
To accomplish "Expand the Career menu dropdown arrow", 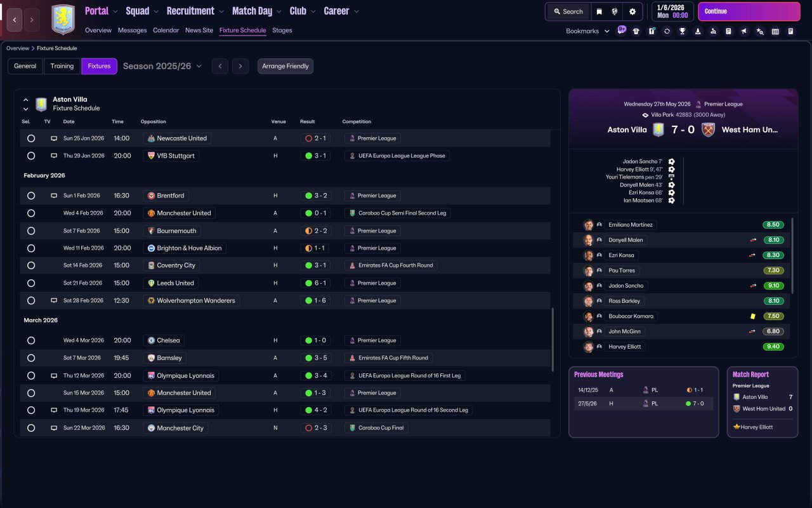I will [357, 11].
